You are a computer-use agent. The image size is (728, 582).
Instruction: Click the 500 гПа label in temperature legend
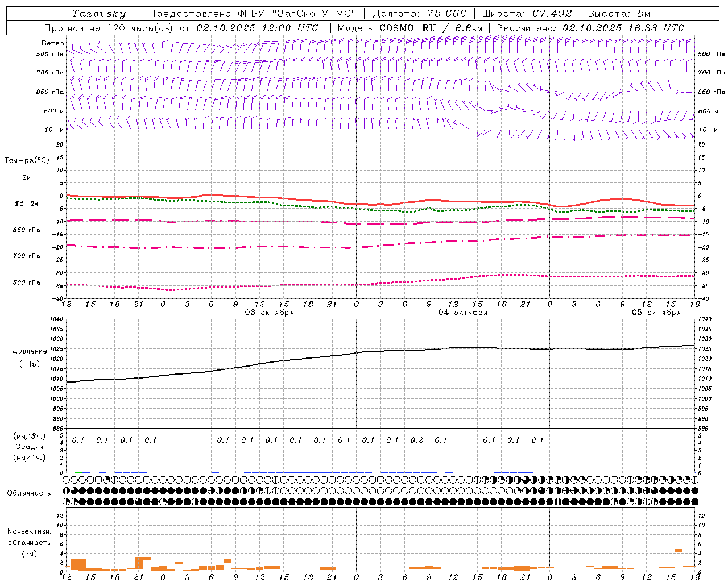pyautogui.click(x=27, y=282)
